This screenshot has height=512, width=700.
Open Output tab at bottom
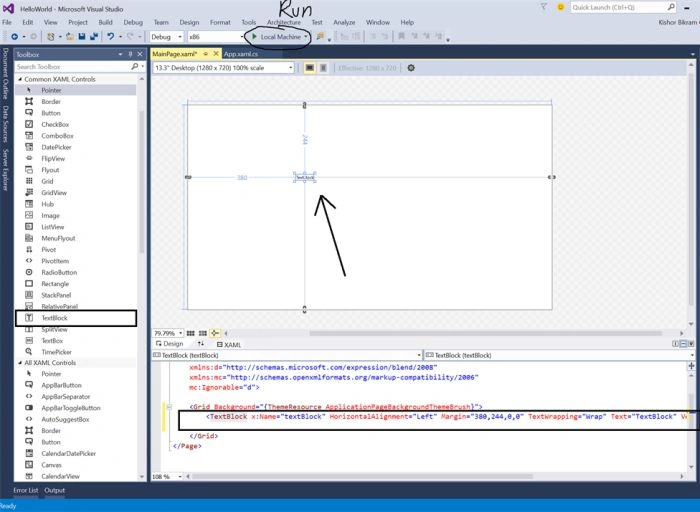click(x=54, y=490)
